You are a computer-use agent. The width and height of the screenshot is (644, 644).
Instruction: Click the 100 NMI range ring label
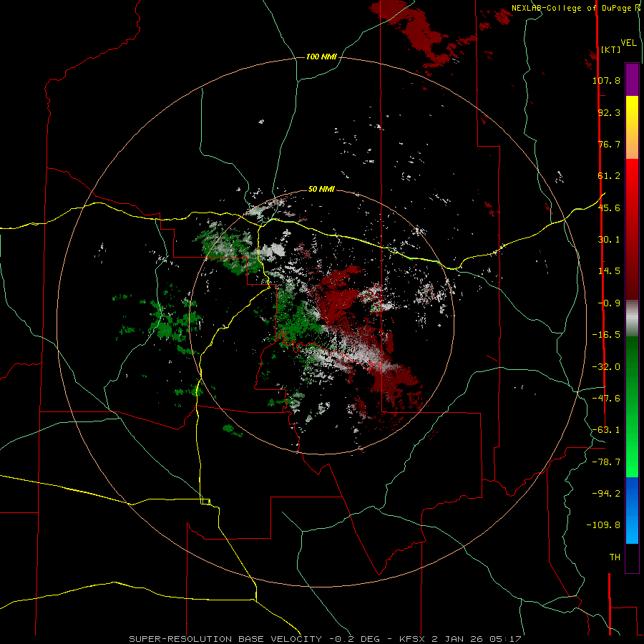321,57
